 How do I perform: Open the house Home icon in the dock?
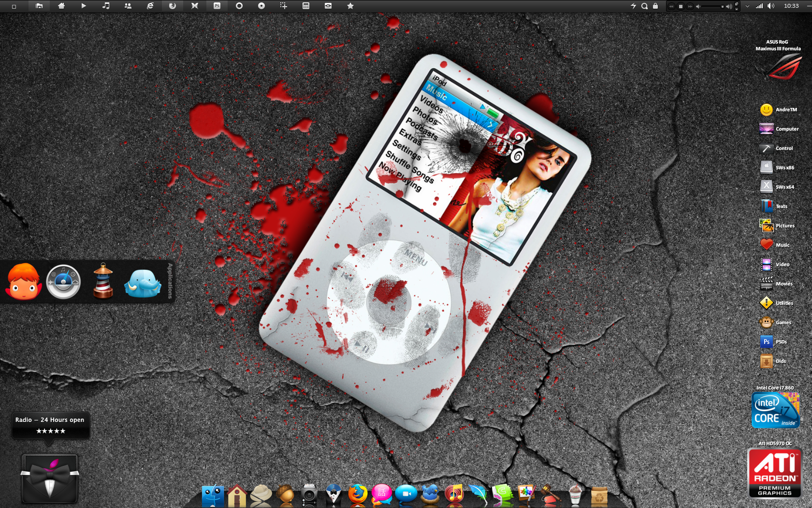click(237, 496)
